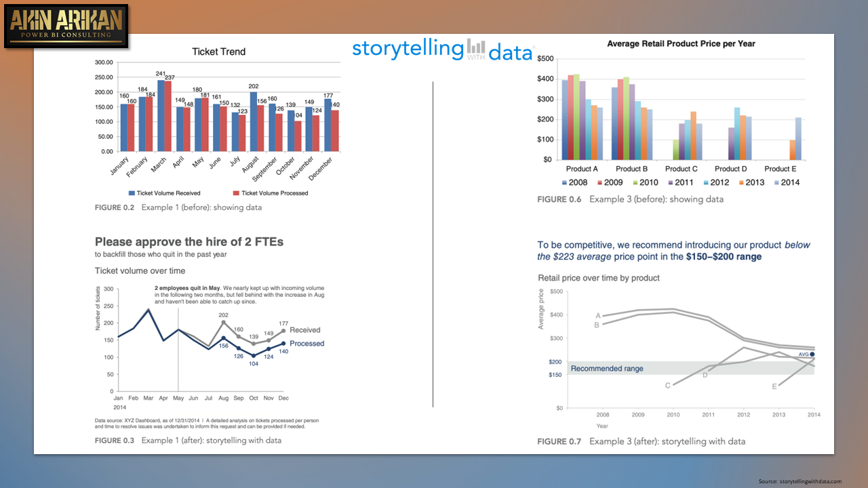Select the 'Received' line label
Image resolution: width=868 pixels, height=488 pixels.
(x=305, y=330)
